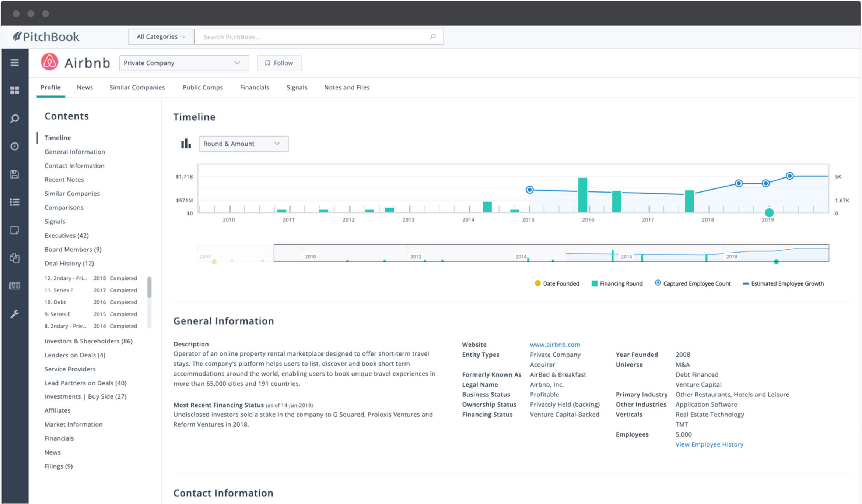Open the Signals tab
Viewport: 862px width, 504px height.
click(x=297, y=87)
